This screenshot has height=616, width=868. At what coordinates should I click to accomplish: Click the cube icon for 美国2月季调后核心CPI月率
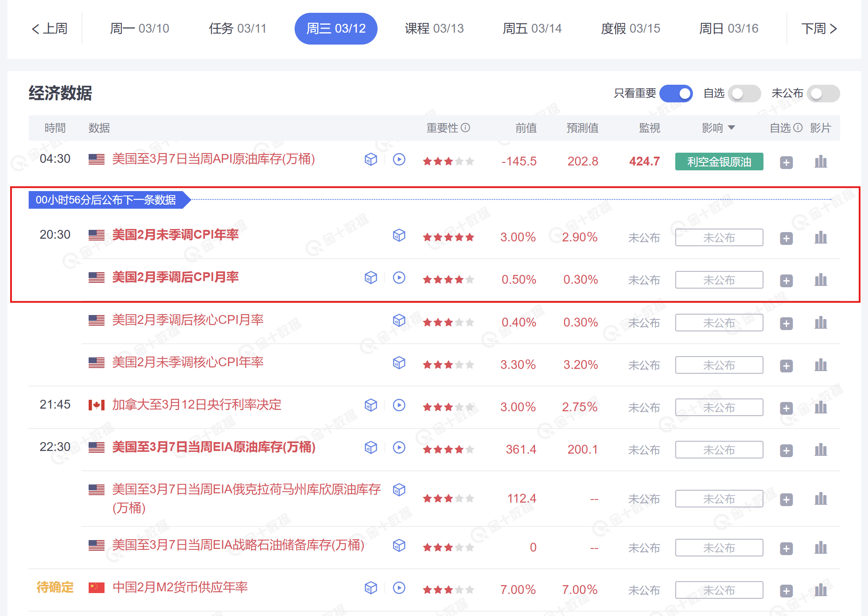(399, 320)
